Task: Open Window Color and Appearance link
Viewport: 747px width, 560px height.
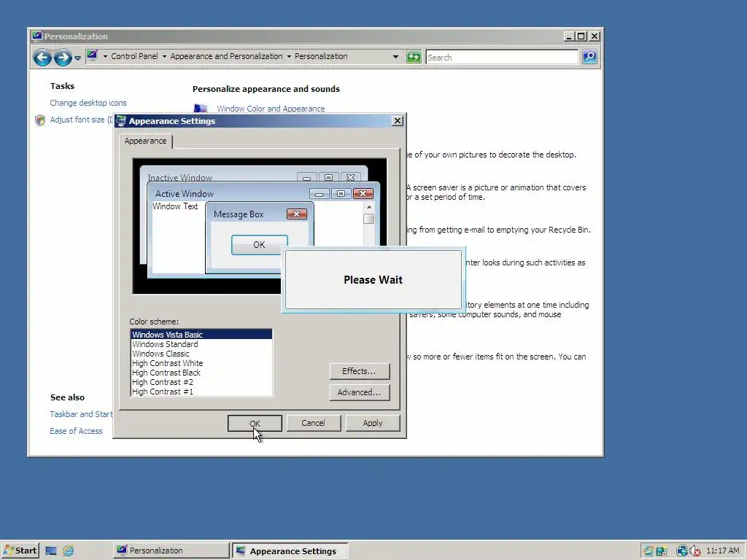Action: point(271,109)
